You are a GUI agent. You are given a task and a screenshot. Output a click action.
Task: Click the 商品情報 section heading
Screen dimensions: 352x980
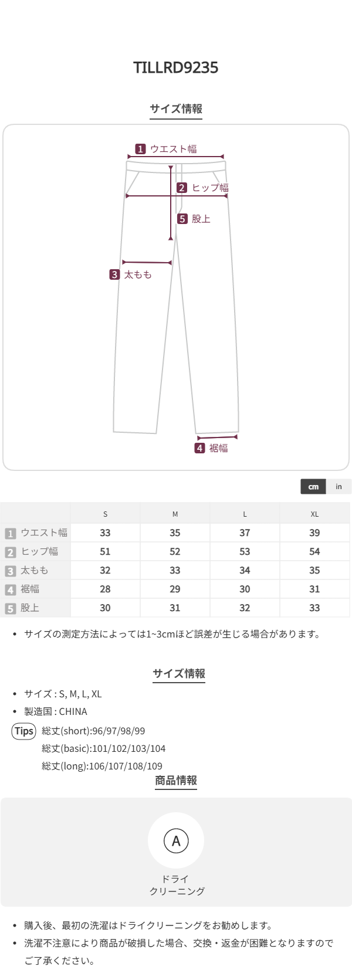176,781
